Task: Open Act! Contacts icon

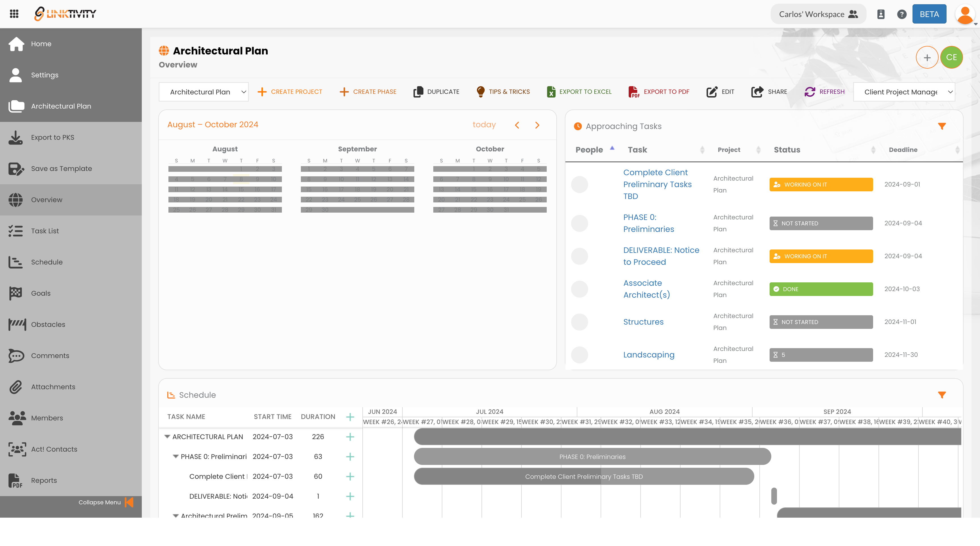Action: tap(17, 449)
